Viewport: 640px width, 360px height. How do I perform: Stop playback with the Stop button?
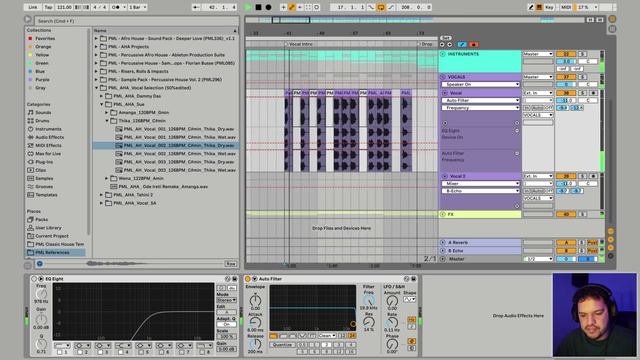[x=258, y=7]
